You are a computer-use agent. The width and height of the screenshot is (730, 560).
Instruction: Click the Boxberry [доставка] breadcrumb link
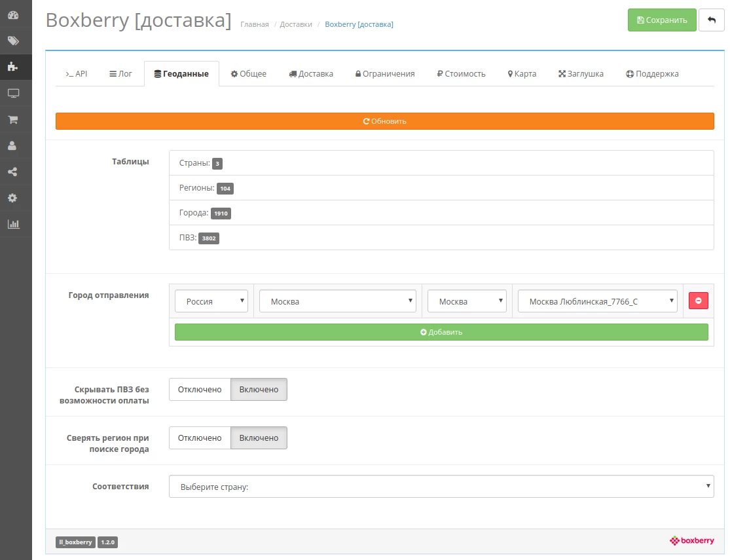coord(359,24)
